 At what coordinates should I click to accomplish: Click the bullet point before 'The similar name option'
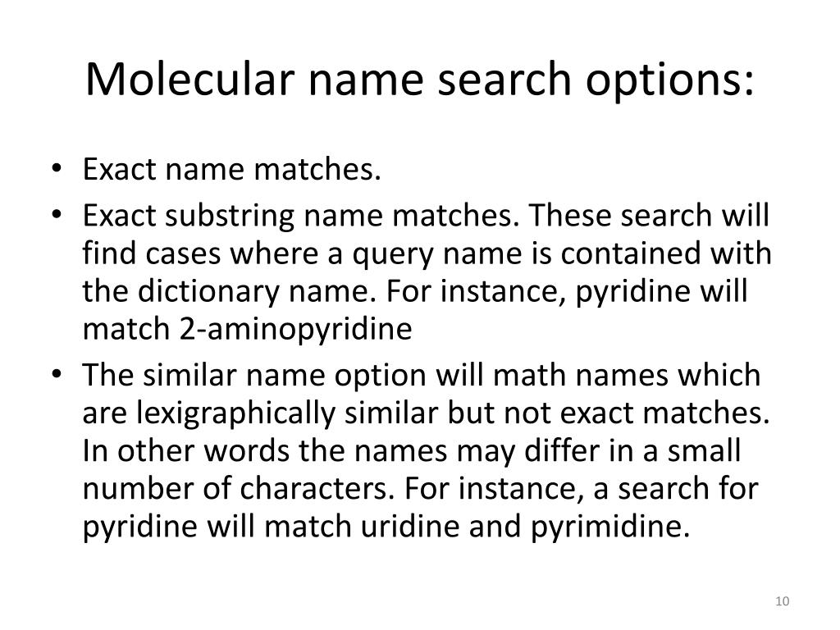click(x=57, y=374)
